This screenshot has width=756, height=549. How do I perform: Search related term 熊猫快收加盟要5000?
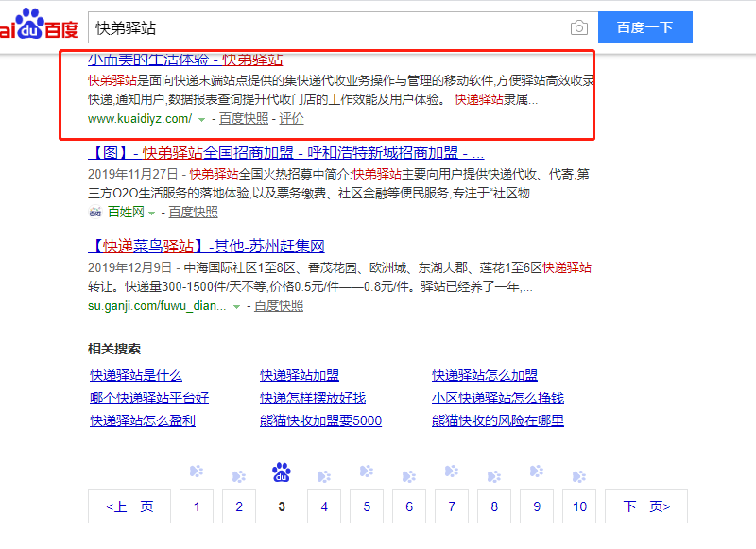(x=320, y=420)
